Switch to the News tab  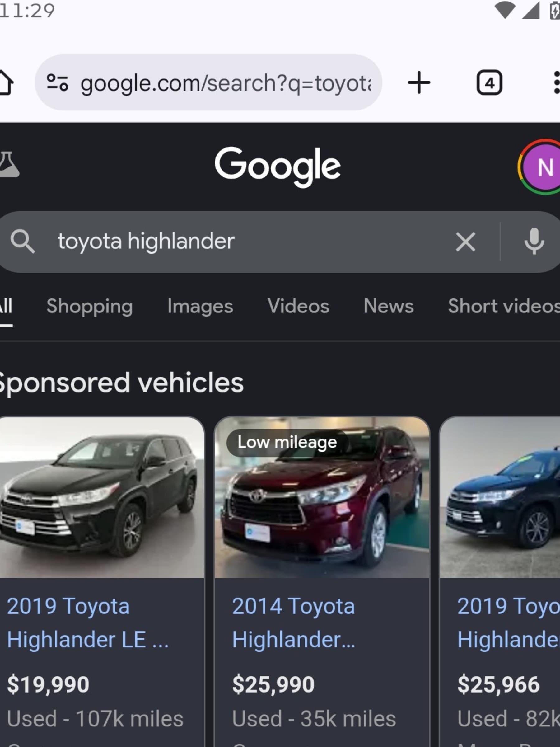(389, 306)
